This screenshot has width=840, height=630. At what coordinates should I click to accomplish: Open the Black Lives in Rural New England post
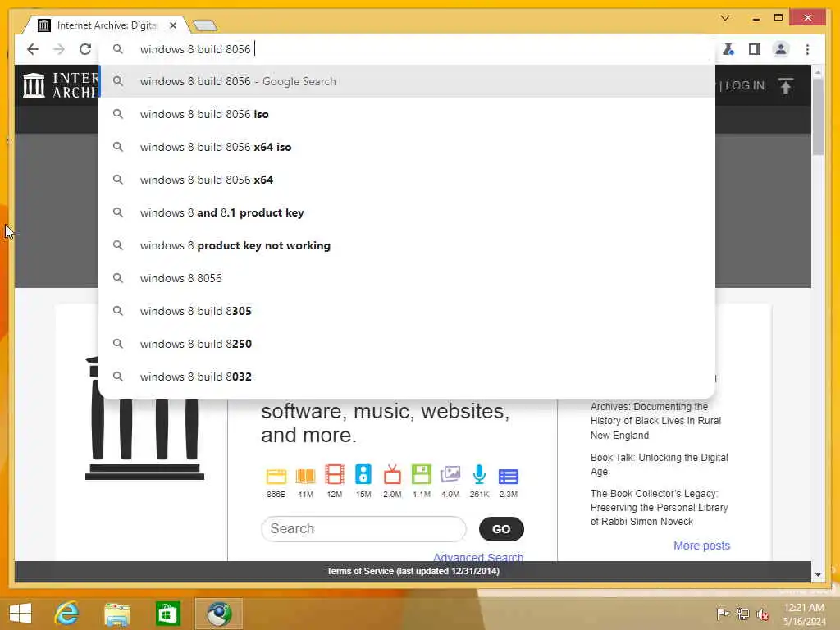click(655, 421)
